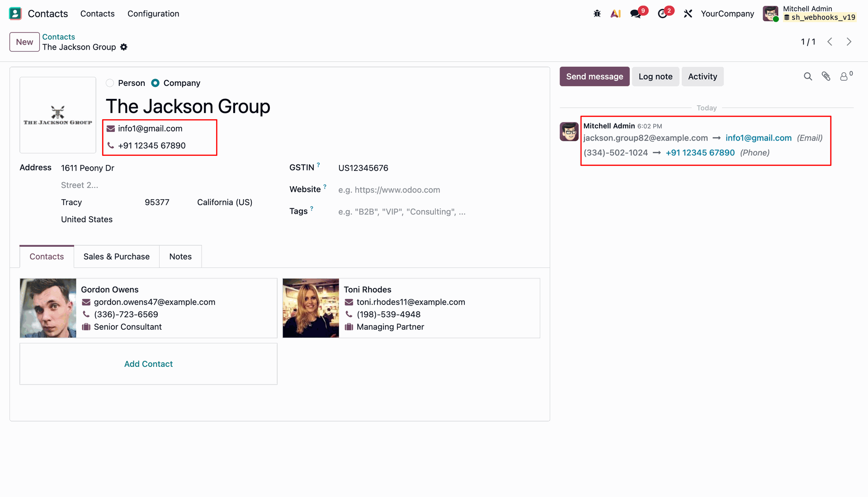The height and width of the screenshot is (497, 868).
Task: Open Toni Rhodes contact photo
Action: [311, 308]
